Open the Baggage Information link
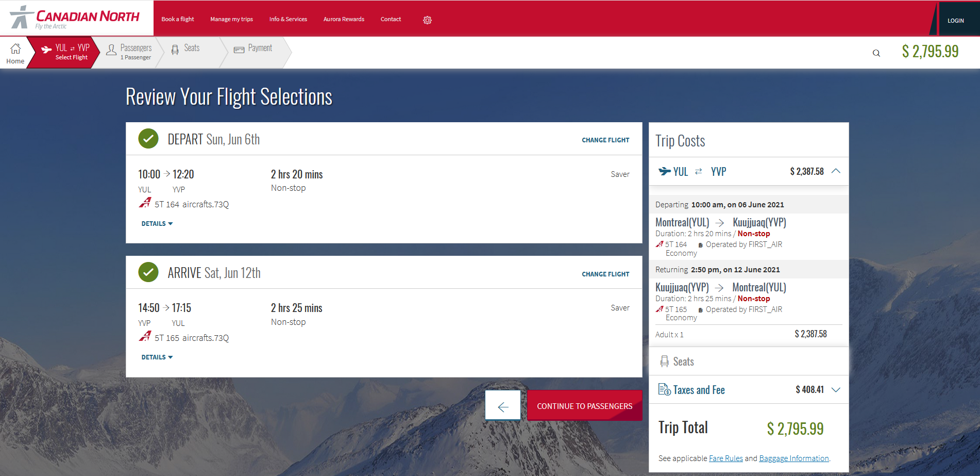 [x=794, y=458]
